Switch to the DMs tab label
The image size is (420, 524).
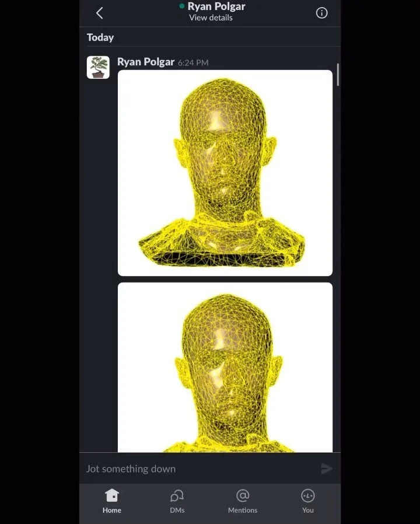(177, 511)
